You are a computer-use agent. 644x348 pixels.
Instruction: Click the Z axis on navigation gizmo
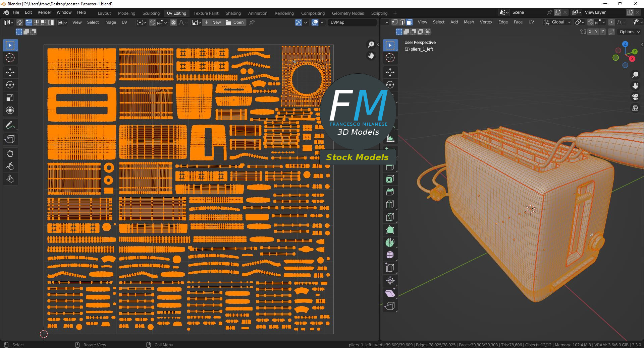click(x=625, y=44)
